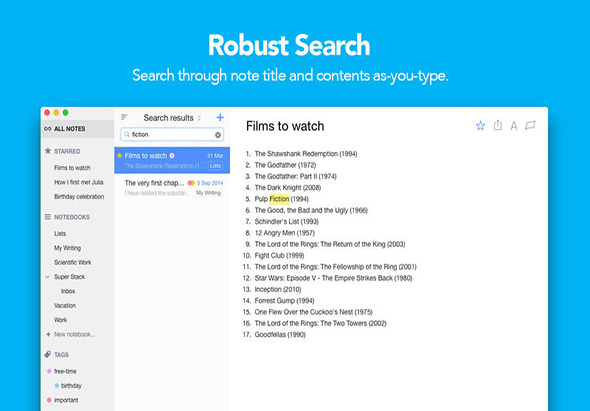Click inside the search field containing 'fiction'

(172, 135)
